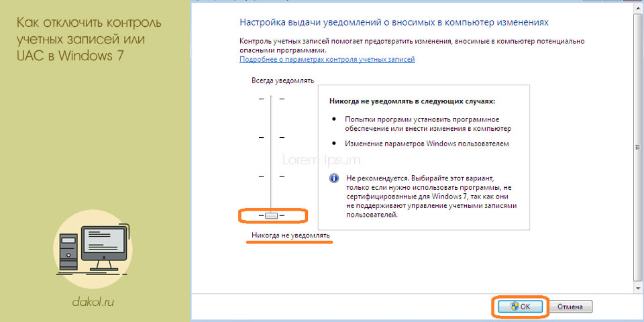The width and height of the screenshot is (644, 322).
Task: Click the dakol.ru site text
Action: click(x=93, y=303)
